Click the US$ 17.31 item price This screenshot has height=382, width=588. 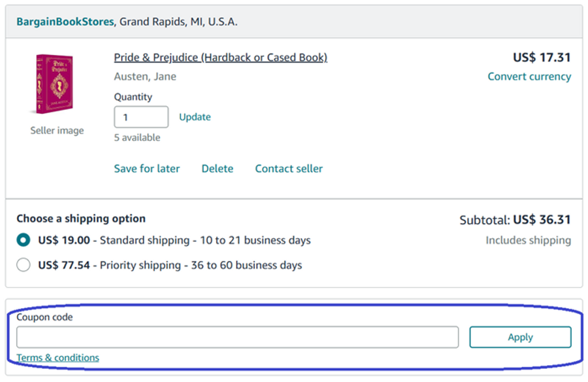pos(542,58)
